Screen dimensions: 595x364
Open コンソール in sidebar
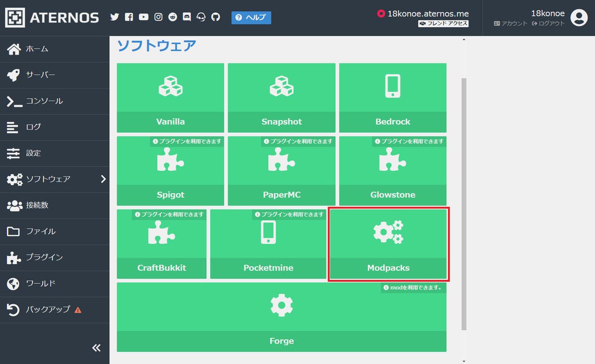click(55, 101)
